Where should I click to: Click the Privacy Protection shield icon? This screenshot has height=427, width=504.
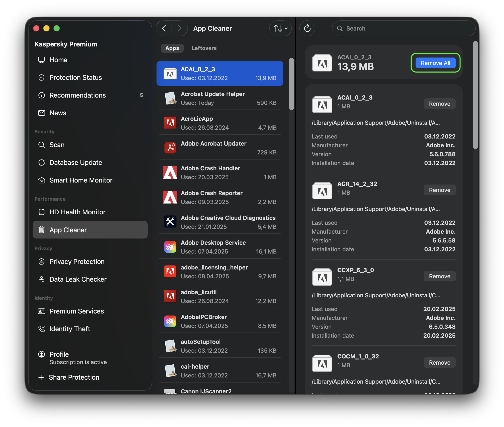point(42,262)
